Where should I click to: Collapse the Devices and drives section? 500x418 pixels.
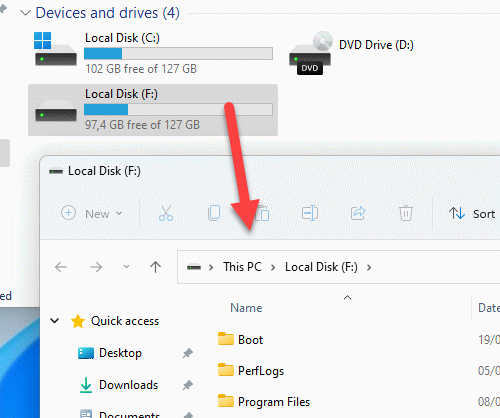(x=25, y=13)
